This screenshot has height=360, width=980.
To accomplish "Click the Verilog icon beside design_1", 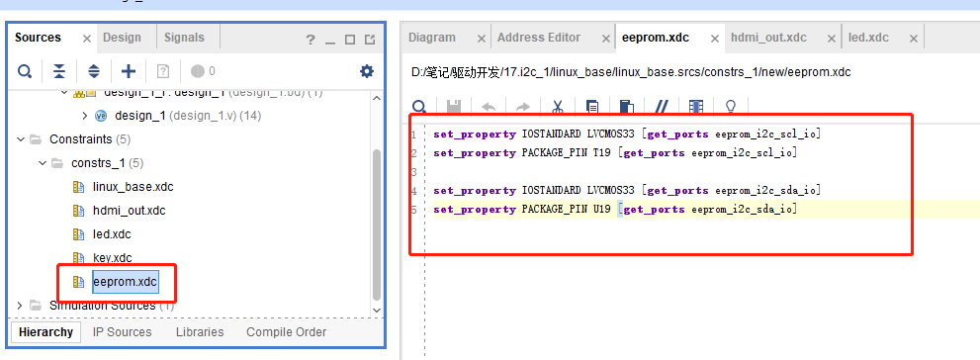I will coord(101,116).
